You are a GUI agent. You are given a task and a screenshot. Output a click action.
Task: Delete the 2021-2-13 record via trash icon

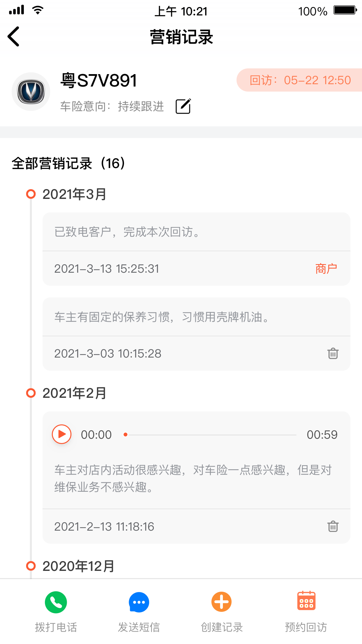coord(333,526)
